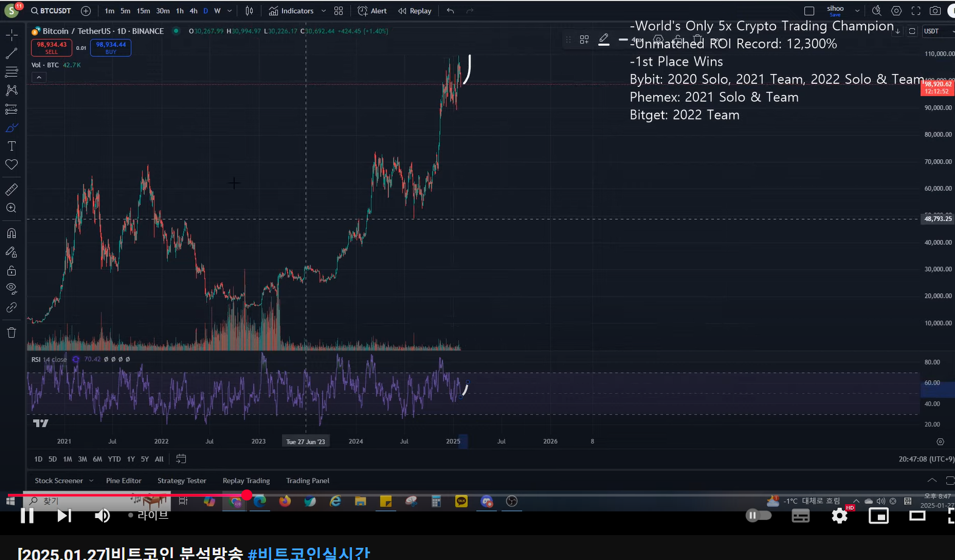Image resolution: width=955 pixels, height=560 pixels.
Task: Open YouTube settings gear
Action: (x=840, y=516)
